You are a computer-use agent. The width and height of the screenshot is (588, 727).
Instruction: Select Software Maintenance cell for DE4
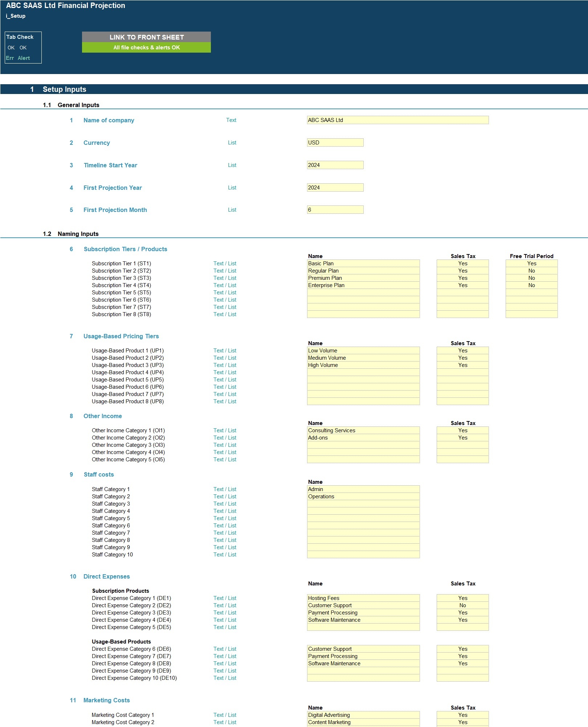click(363, 620)
